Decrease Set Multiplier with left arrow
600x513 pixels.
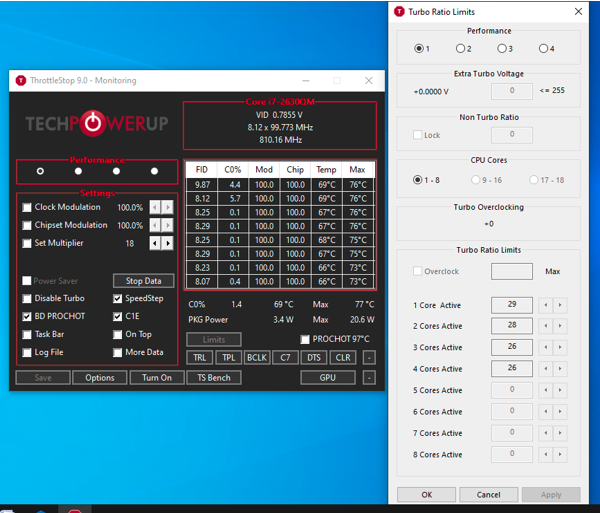click(155, 243)
